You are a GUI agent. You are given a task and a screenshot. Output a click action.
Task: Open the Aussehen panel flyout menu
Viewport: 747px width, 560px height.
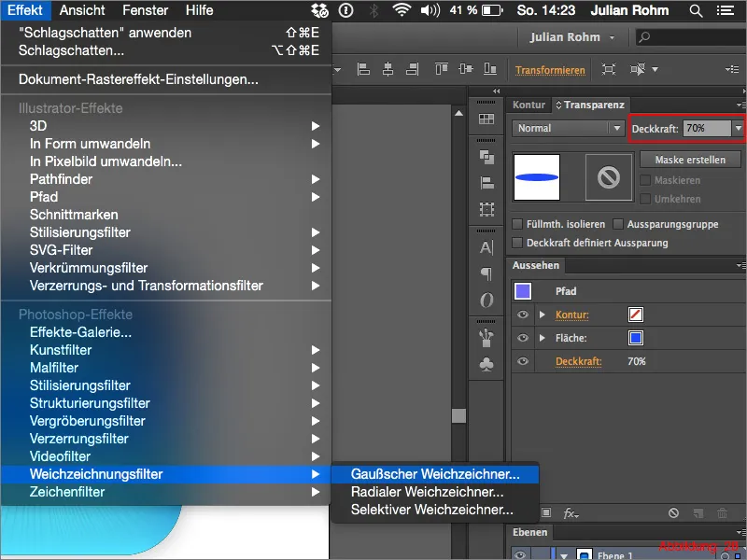coord(740,265)
